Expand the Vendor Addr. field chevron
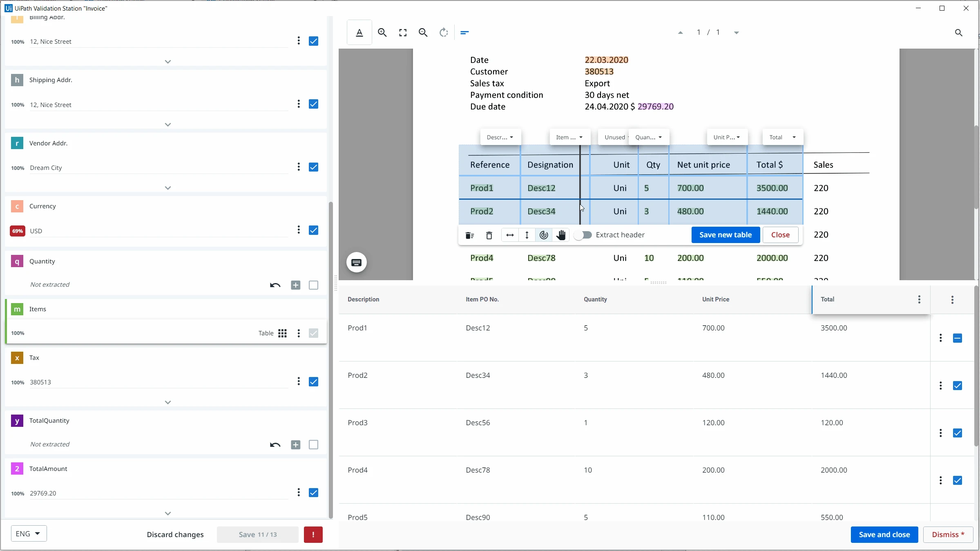 [167, 188]
